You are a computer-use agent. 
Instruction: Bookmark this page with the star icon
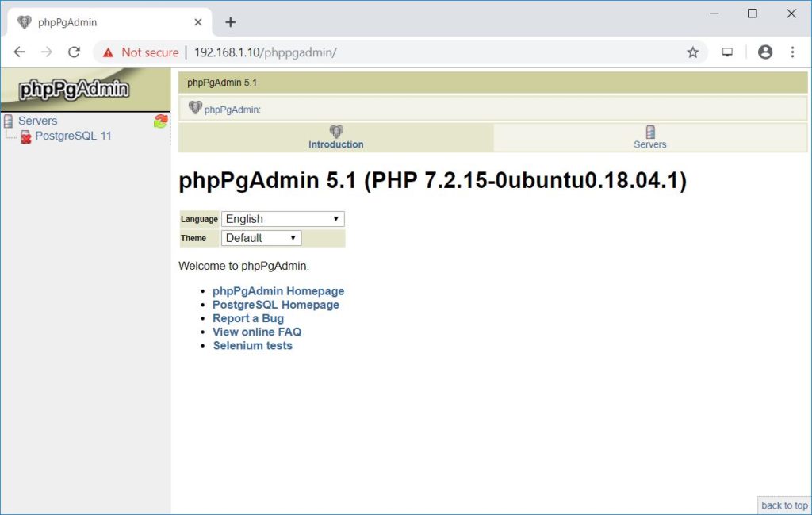[693, 52]
